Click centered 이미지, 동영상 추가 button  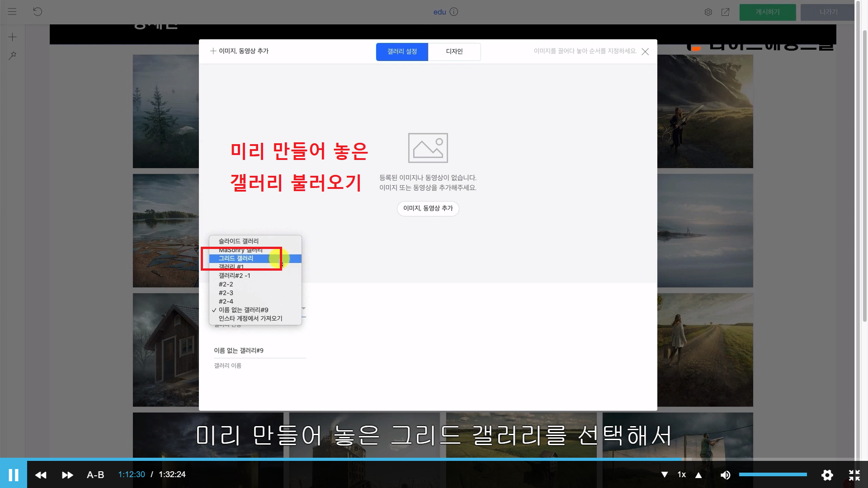pos(428,208)
